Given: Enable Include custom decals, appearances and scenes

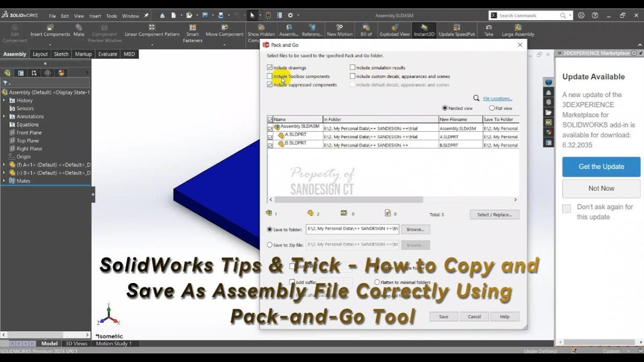Looking at the screenshot, I should tap(353, 76).
